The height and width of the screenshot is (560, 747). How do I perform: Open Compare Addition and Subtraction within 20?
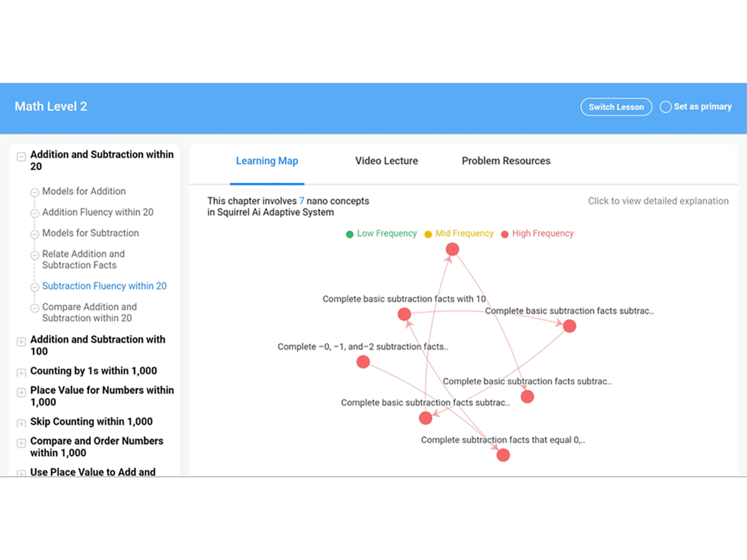[x=89, y=312]
